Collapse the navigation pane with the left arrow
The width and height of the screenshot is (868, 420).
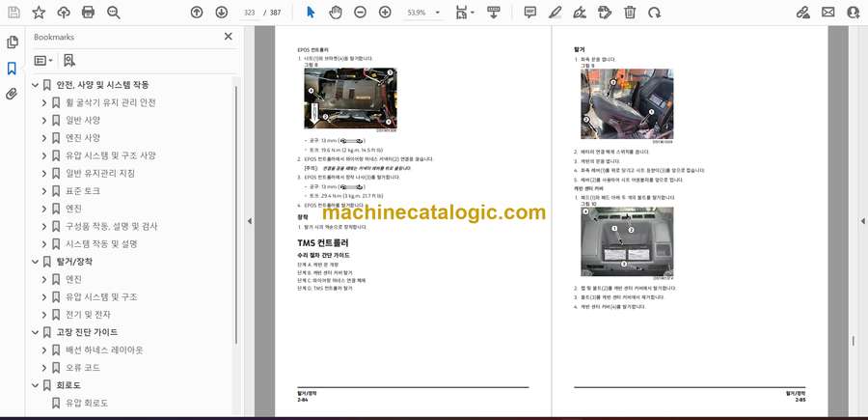click(x=249, y=221)
